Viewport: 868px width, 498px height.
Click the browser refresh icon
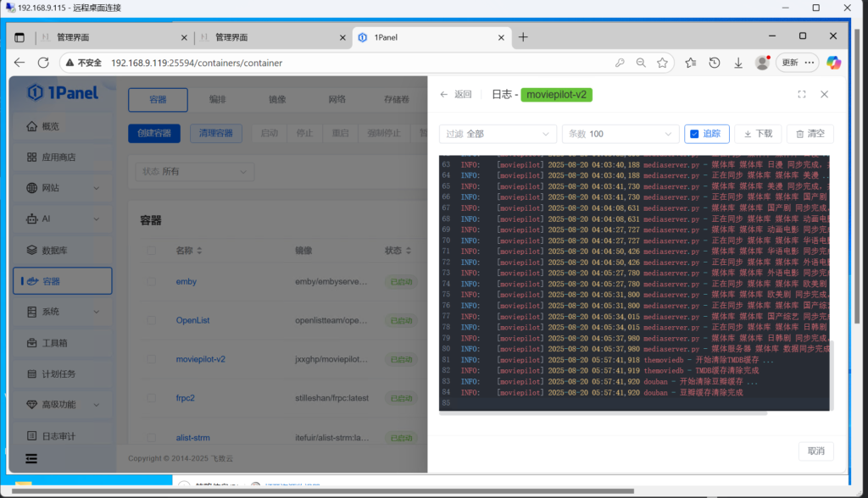pos(43,63)
